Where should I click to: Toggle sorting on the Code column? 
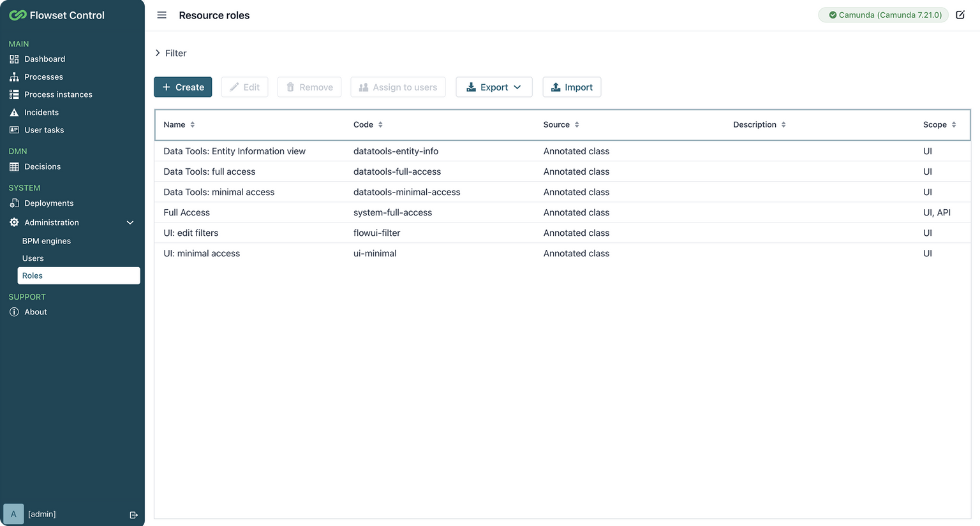pyautogui.click(x=381, y=124)
